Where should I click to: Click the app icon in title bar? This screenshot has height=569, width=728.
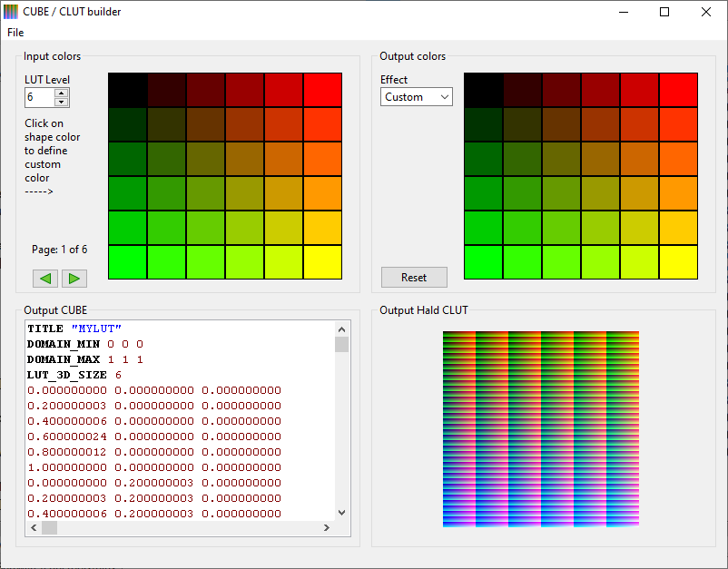[11, 12]
